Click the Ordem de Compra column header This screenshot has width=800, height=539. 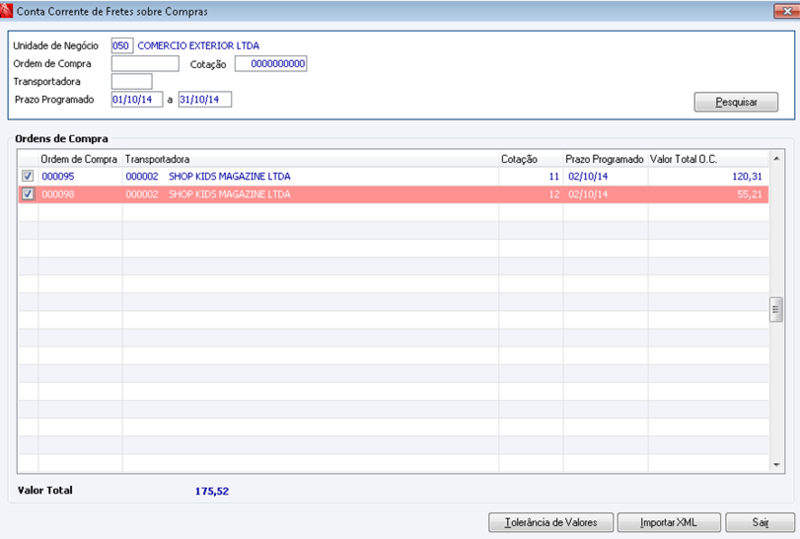(x=80, y=159)
